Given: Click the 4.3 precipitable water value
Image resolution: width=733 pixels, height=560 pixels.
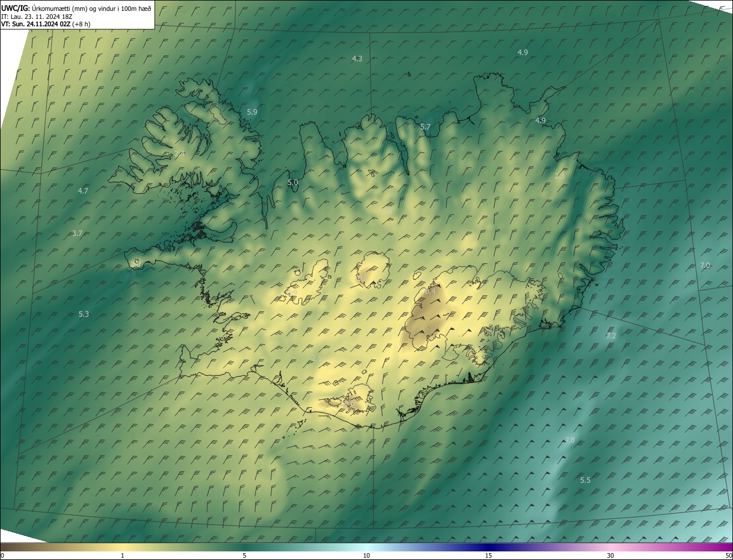Looking at the screenshot, I should coord(357,58).
